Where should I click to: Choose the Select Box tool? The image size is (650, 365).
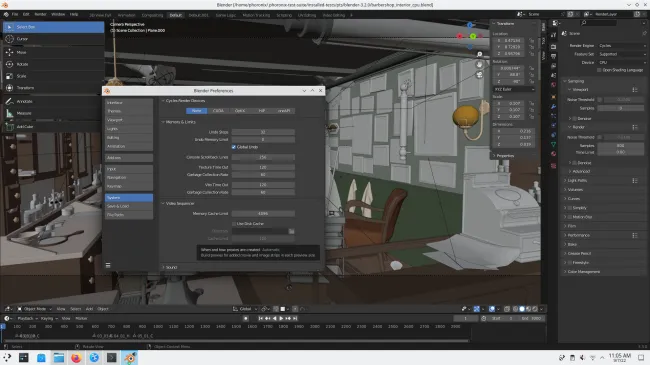pyautogui.click(x=53, y=27)
